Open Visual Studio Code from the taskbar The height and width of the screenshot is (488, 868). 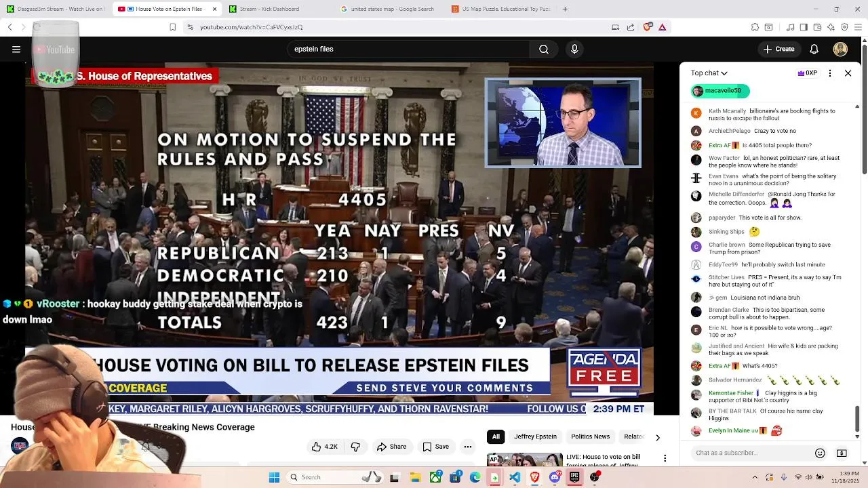(x=515, y=477)
